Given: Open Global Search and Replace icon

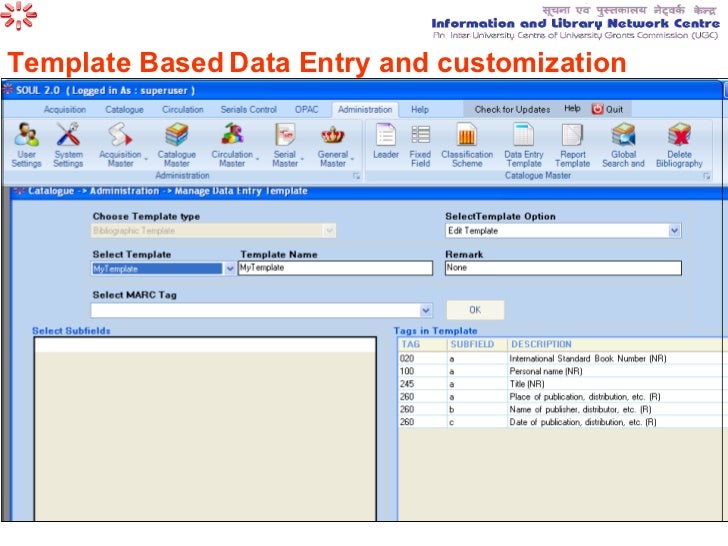Looking at the screenshot, I should point(623,135).
